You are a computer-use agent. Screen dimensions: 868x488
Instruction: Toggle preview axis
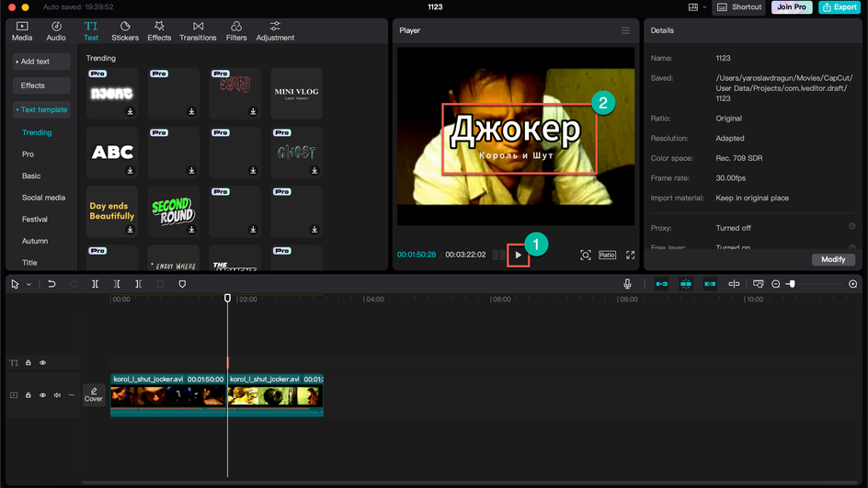(734, 284)
